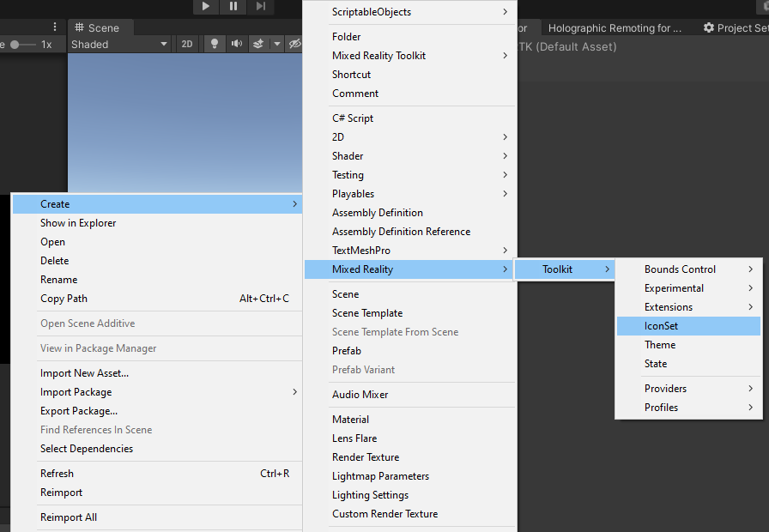Open Project Settings via the gear icon
This screenshot has width=769, height=532.
pyautogui.click(x=709, y=27)
